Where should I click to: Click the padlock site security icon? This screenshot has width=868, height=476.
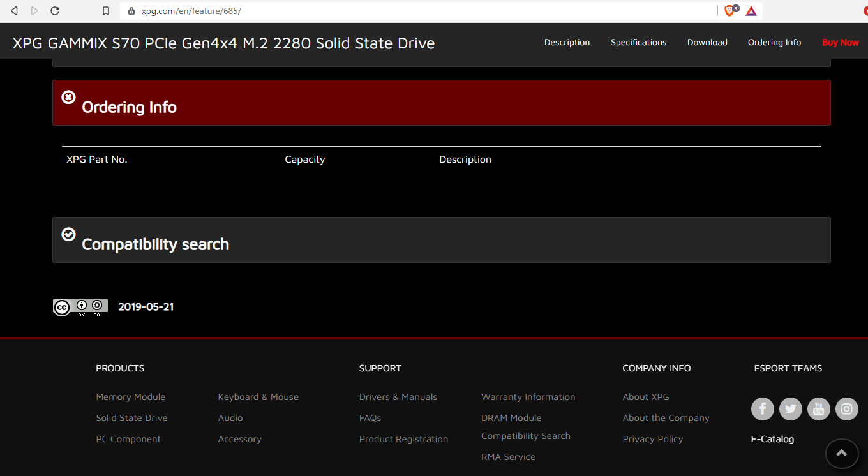(131, 11)
